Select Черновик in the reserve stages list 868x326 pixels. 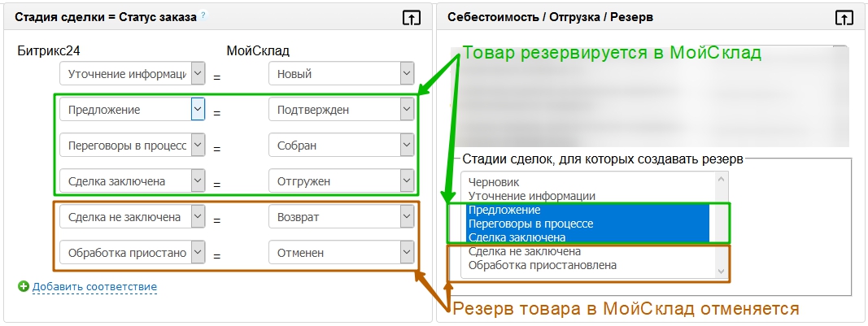click(494, 183)
